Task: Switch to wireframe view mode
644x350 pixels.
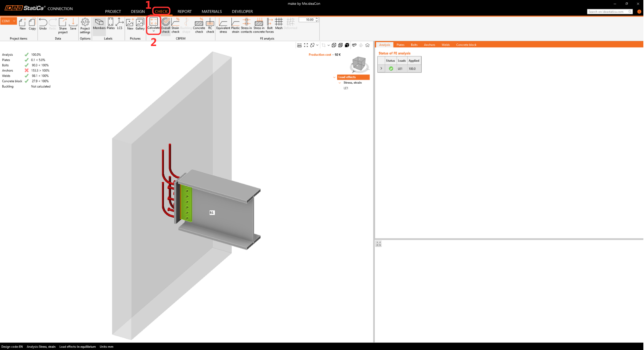Action: pos(334,45)
